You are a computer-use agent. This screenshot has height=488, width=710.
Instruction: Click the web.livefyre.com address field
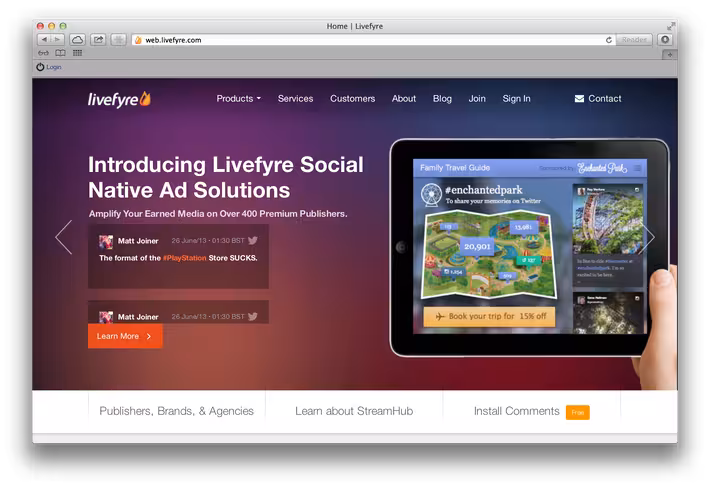374,40
